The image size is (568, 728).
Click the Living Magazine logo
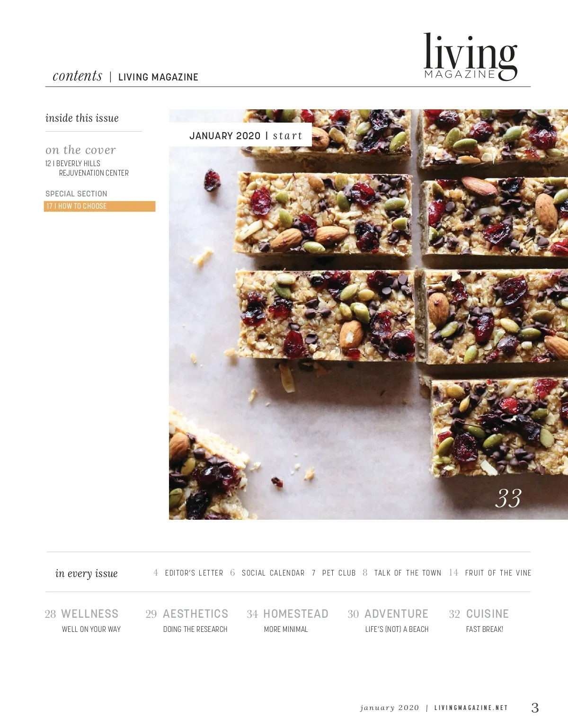click(470, 57)
